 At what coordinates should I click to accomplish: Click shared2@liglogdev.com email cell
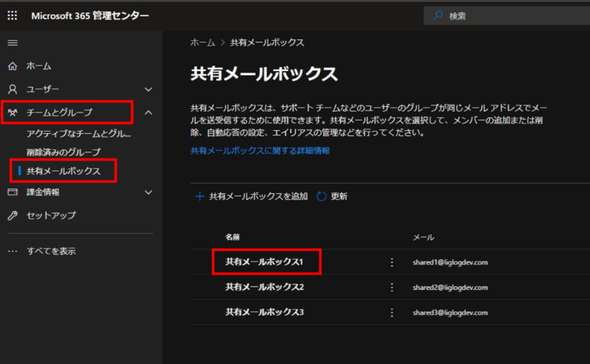[x=450, y=287]
